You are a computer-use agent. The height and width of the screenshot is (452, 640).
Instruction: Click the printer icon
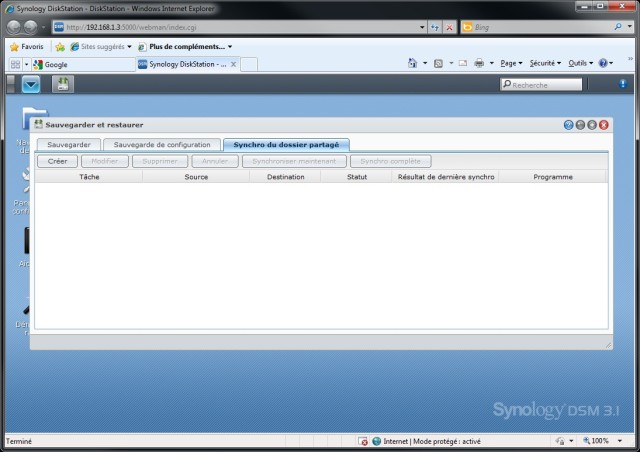tap(479, 63)
